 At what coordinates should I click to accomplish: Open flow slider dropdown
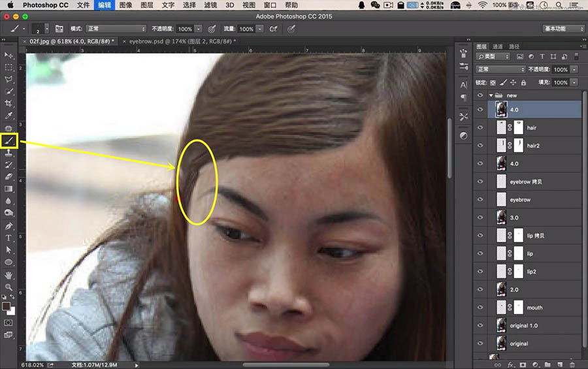259,29
